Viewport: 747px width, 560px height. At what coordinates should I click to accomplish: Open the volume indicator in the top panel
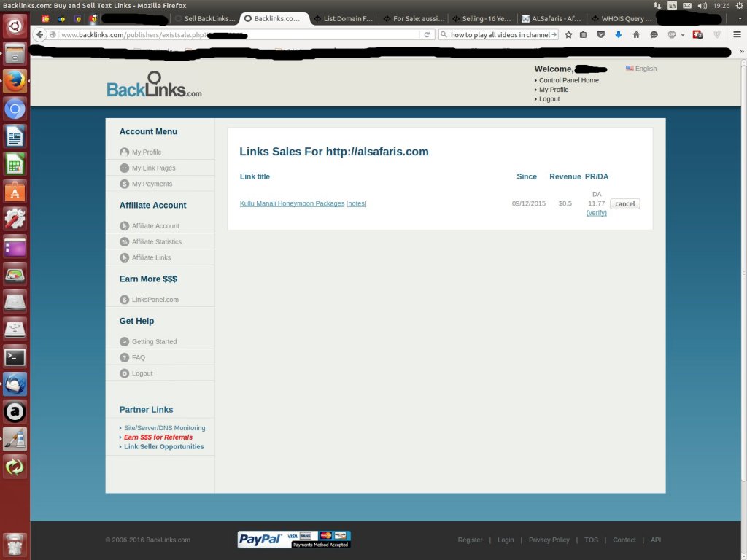703,5
